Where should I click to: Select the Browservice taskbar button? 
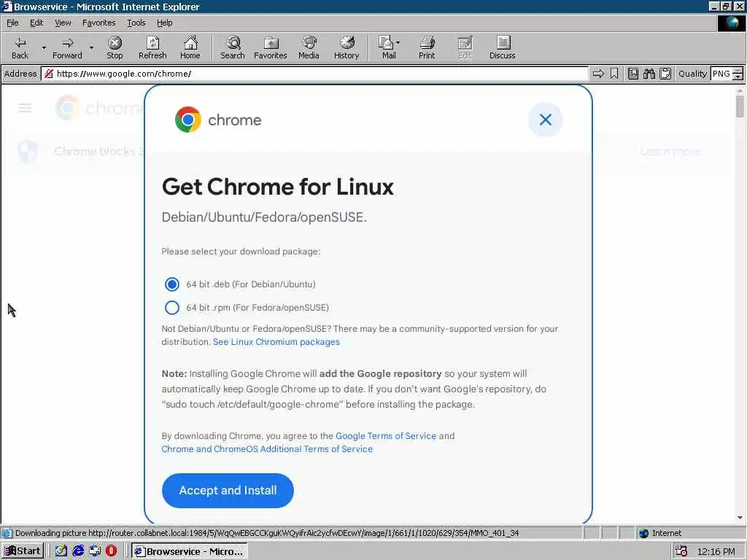pos(190,551)
